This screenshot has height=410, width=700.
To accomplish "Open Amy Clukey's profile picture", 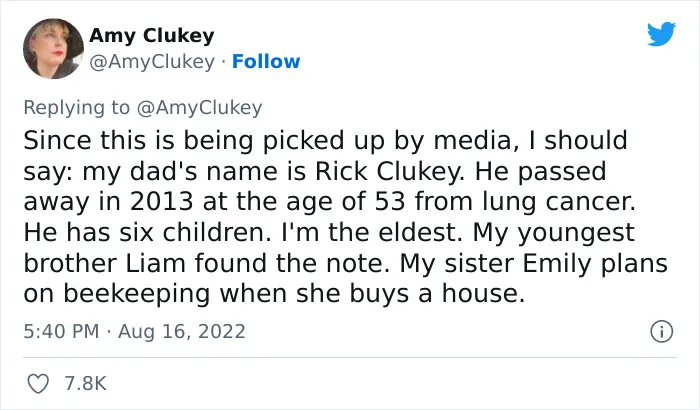I will (53, 48).
